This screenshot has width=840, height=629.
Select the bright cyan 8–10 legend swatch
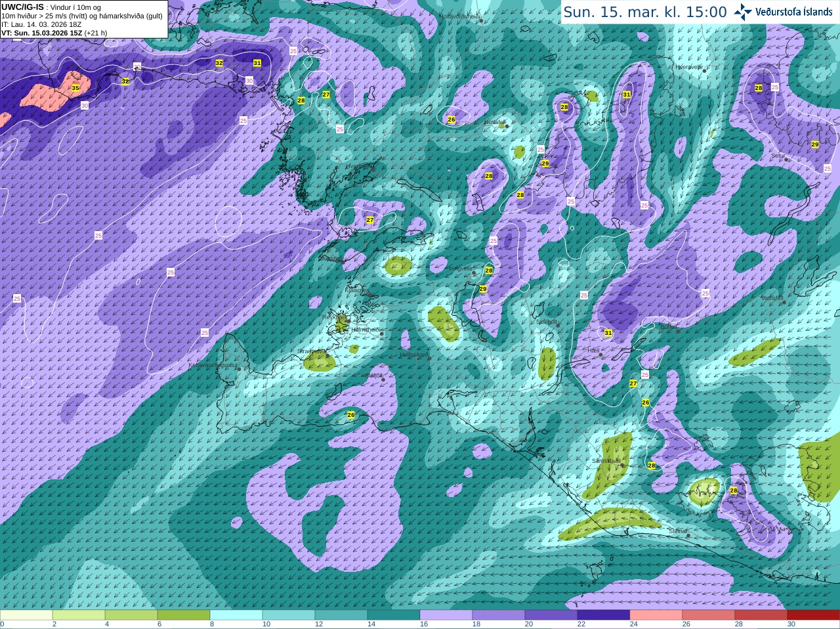pyautogui.click(x=236, y=615)
